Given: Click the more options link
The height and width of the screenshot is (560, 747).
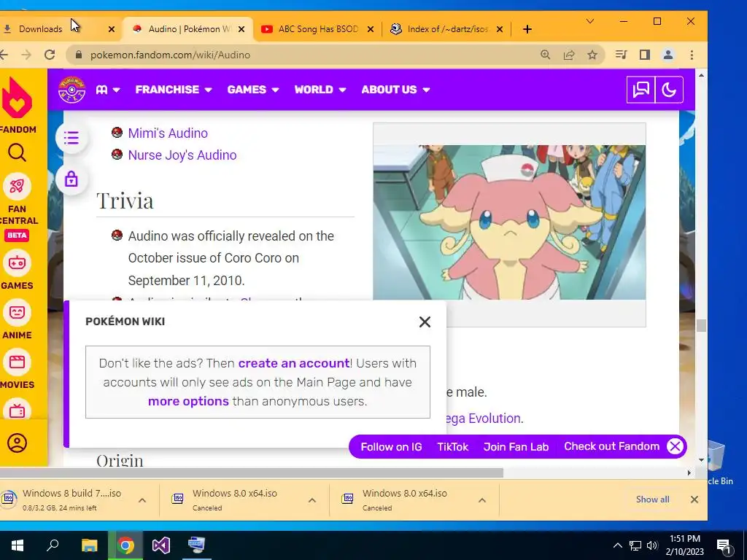Looking at the screenshot, I should (188, 401).
